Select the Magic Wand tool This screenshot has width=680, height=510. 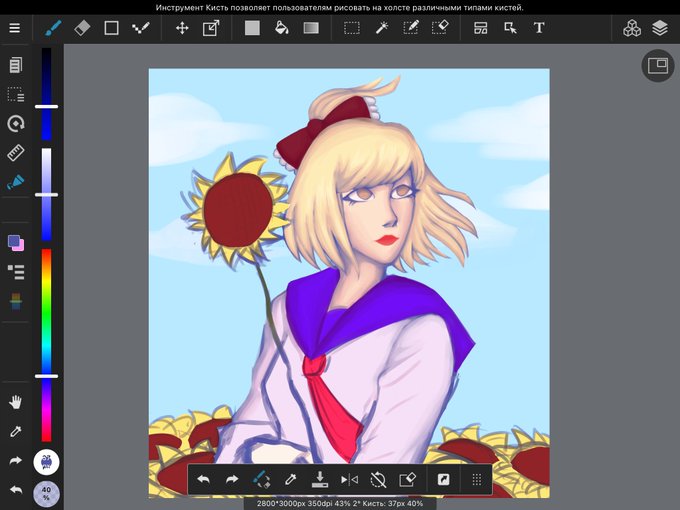[x=381, y=28]
